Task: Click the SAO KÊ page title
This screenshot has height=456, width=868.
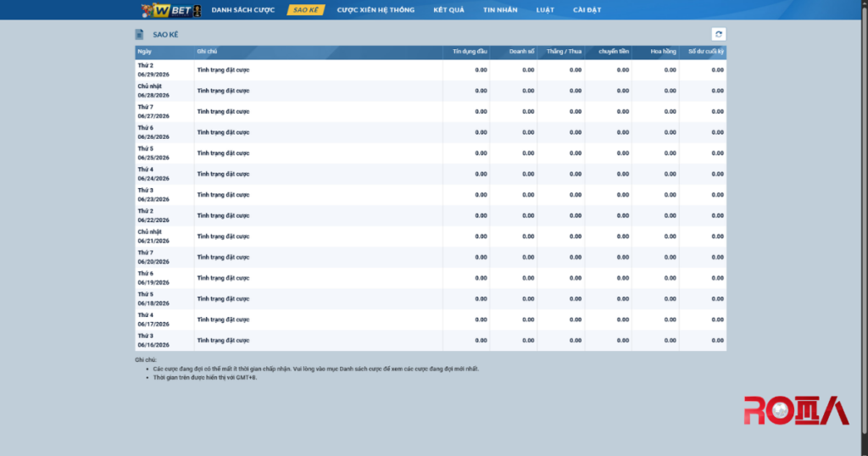Action: pos(165,34)
